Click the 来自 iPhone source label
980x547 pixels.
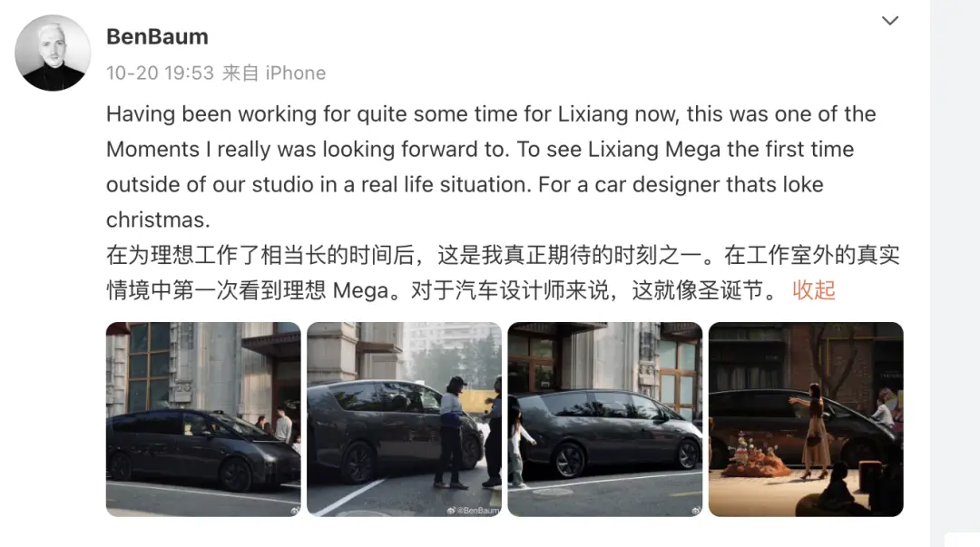(274, 73)
